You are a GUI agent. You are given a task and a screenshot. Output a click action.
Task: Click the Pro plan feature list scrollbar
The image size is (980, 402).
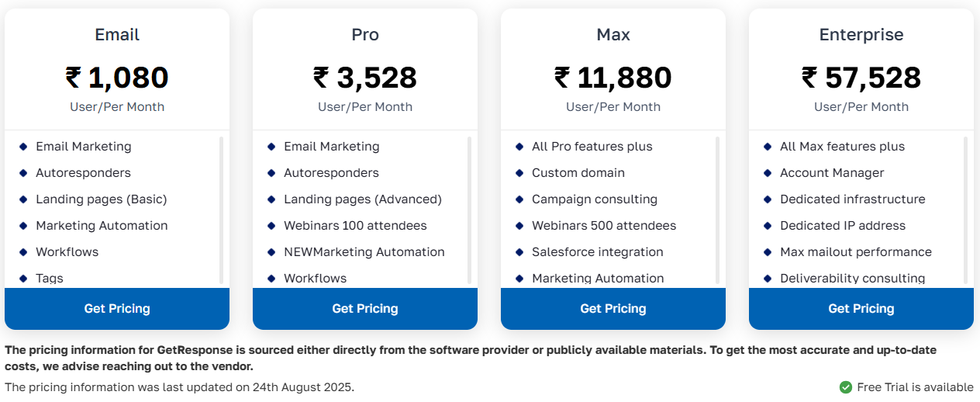click(x=469, y=210)
